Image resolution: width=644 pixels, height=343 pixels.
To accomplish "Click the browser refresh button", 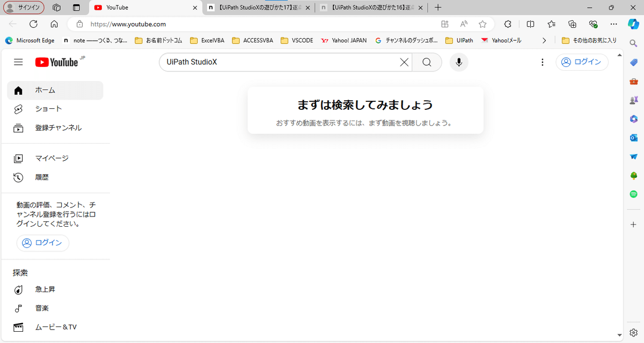I will 33,24.
